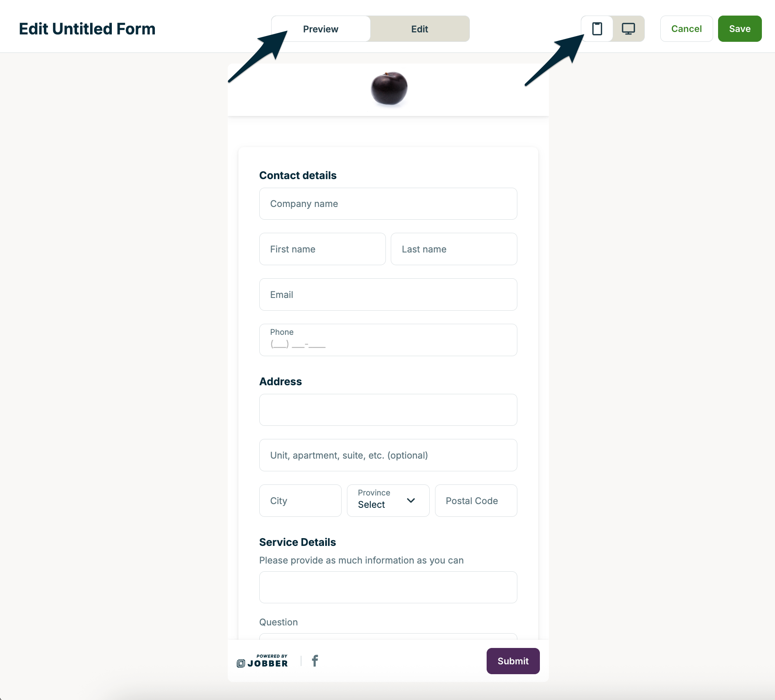The image size is (775, 700).
Task: Click the Powered by Jobber logo
Action: tap(262, 661)
